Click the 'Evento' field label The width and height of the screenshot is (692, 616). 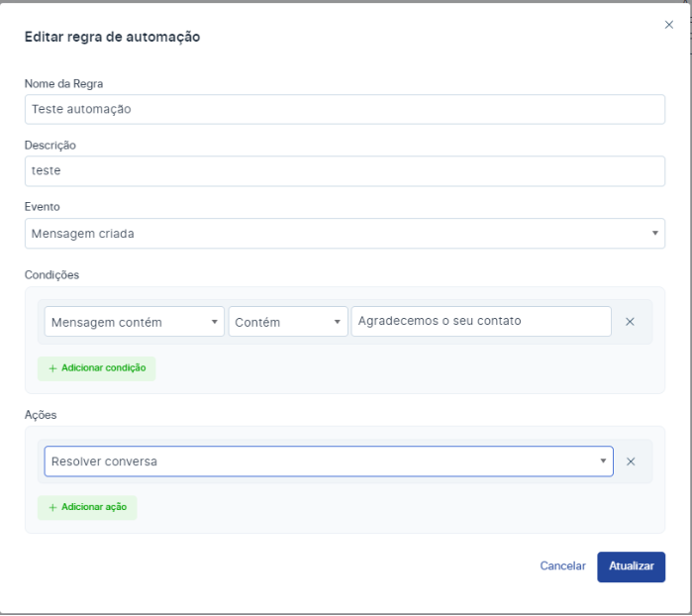[42, 207]
